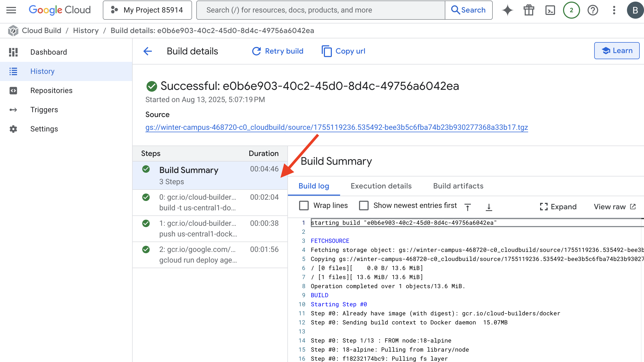Screen dimensions: 644x362
Task: Open the gs:// source tarball link
Action: pyautogui.click(x=336, y=127)
